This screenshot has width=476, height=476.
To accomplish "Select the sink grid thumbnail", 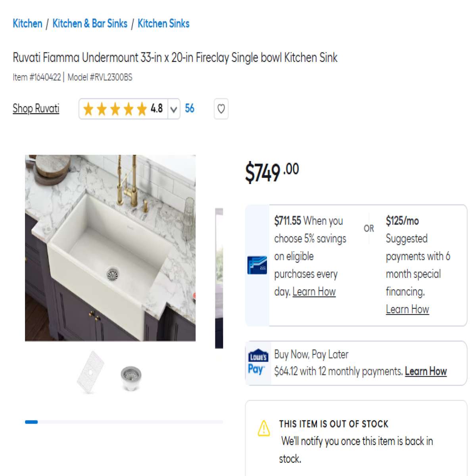I will (x=90, y=371).
